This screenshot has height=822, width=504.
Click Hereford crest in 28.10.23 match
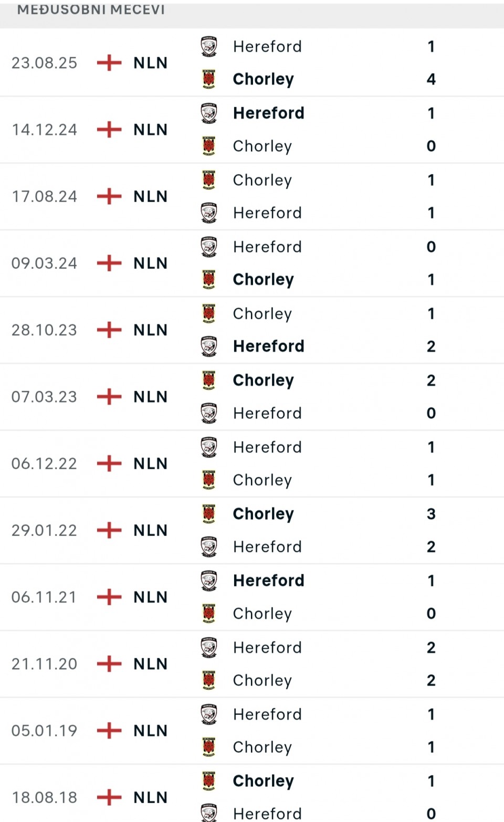point(209,346)
